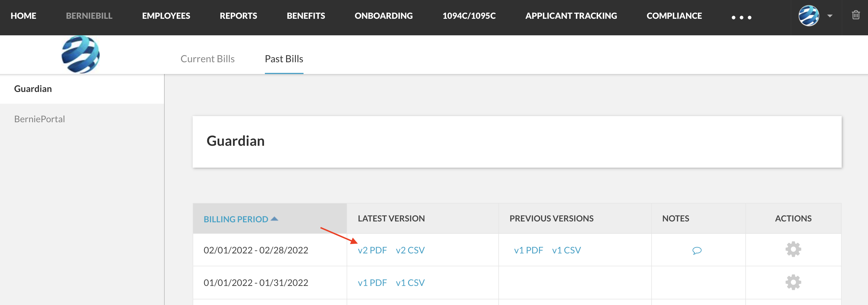
Task: Go to HOME in navigation
Action: coord(23,16)
